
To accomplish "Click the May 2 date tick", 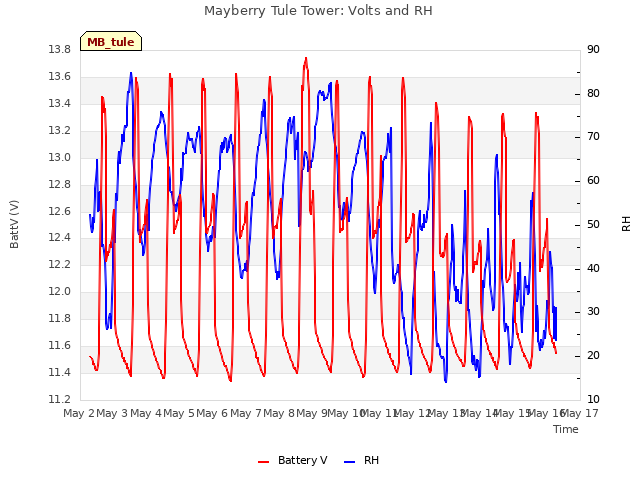I will click(79, 414).
